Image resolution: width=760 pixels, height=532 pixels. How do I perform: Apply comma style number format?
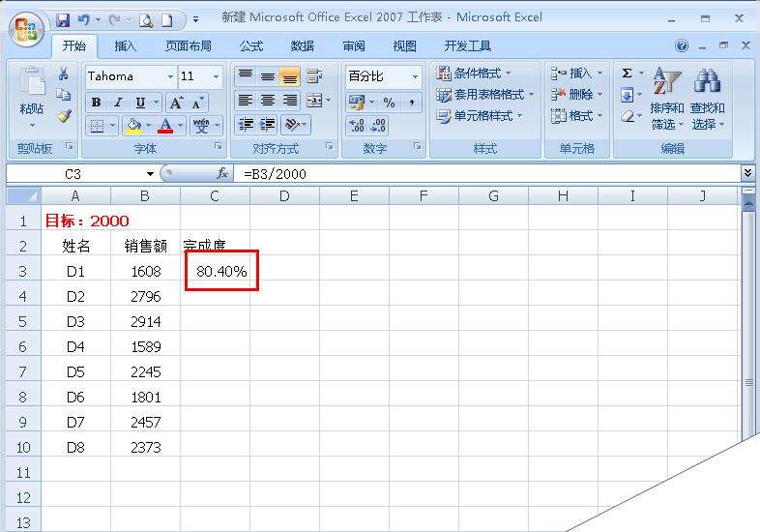[x=412, y=103]
